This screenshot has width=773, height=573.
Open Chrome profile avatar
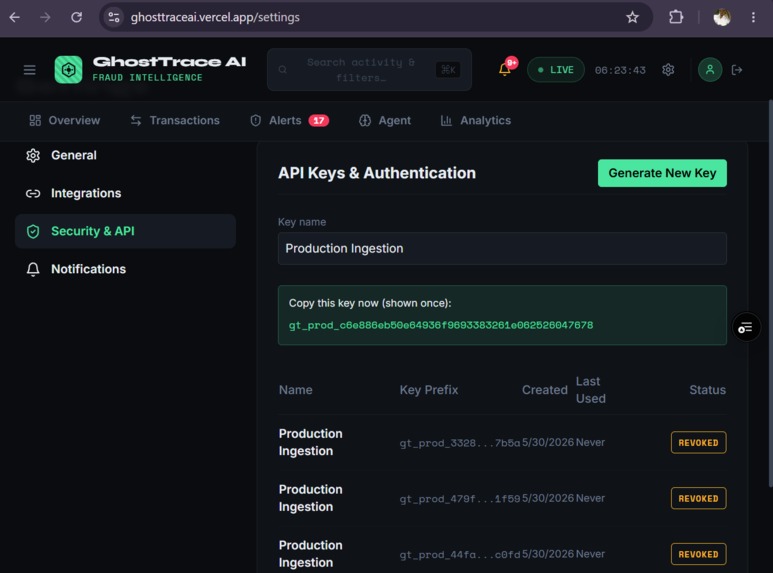click(x=722, y=17)
